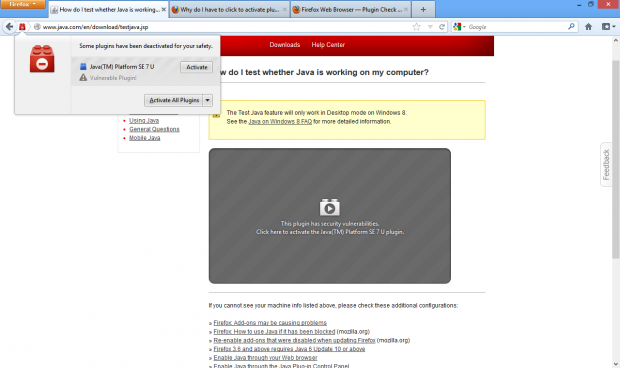Open the Mobile Java link

click(x=145, y=138)
